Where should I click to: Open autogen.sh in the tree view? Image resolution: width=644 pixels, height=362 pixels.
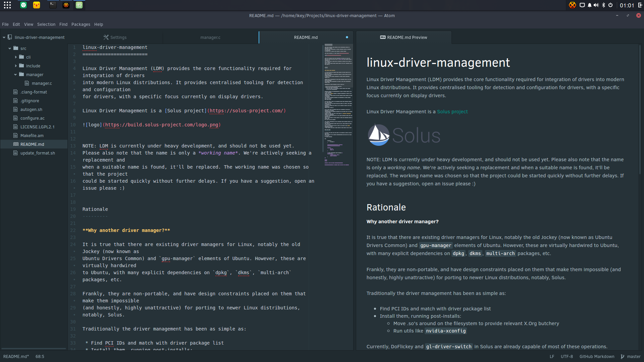coord(31,109)
